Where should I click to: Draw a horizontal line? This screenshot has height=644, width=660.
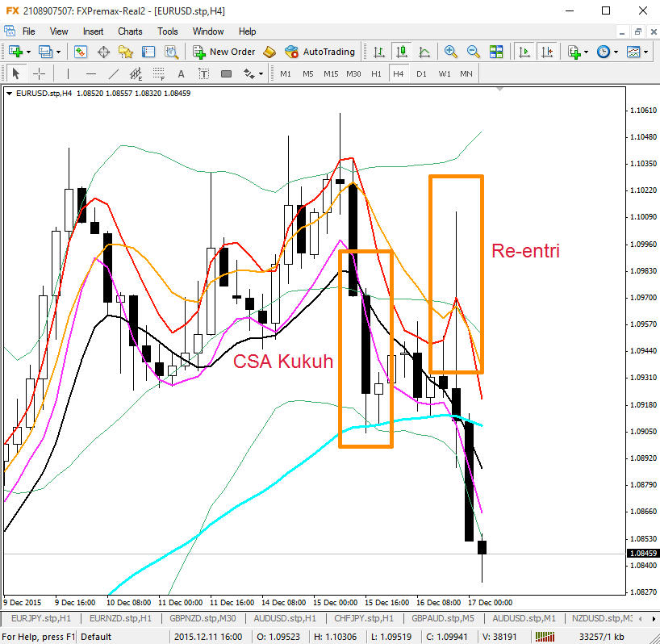click(91, 74)
